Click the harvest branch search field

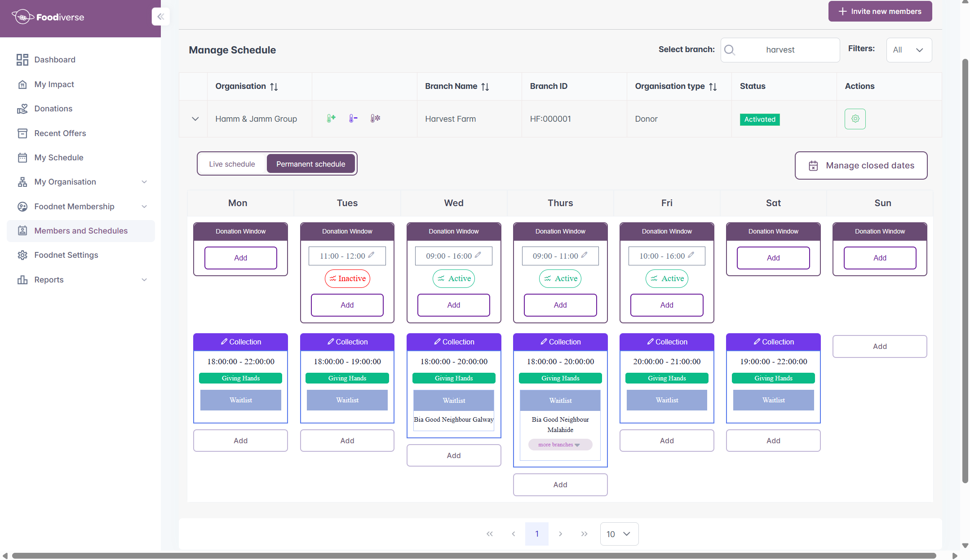coord(780,50)
